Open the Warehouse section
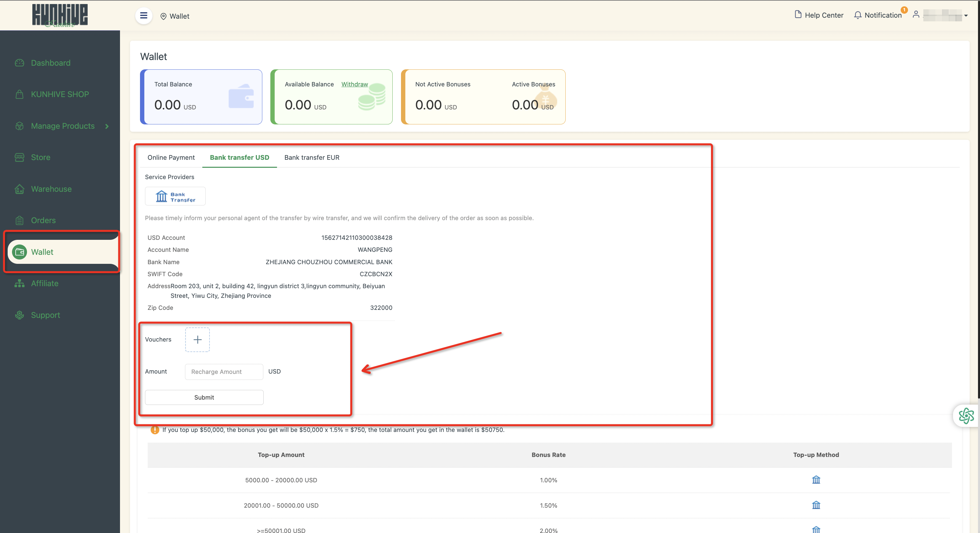Viewport: 980px width, 533px height. [51, 189]
